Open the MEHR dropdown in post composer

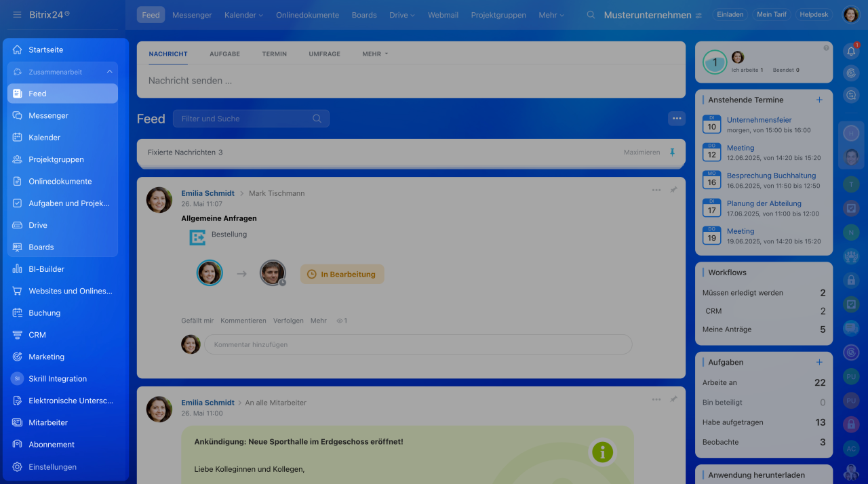375,54
